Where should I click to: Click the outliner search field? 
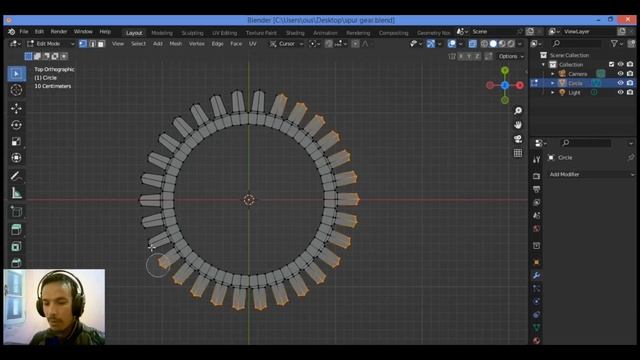(x=576, y=43)
